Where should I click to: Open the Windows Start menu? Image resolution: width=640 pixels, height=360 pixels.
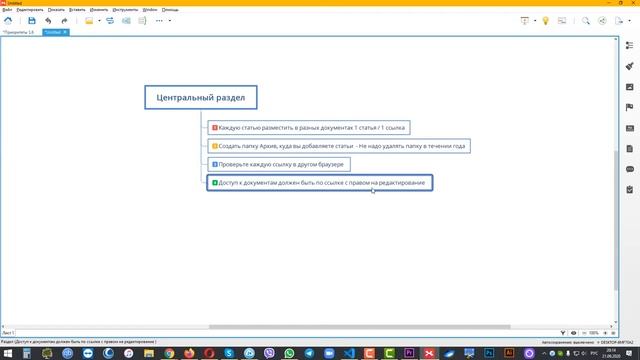coord(8,353)
